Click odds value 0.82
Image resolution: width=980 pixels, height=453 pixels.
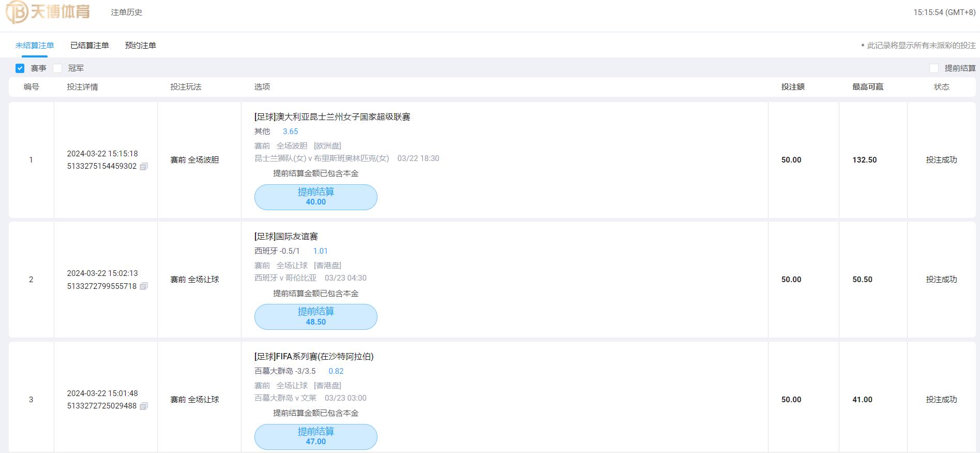pyautogui.click(x=336, y=371)
